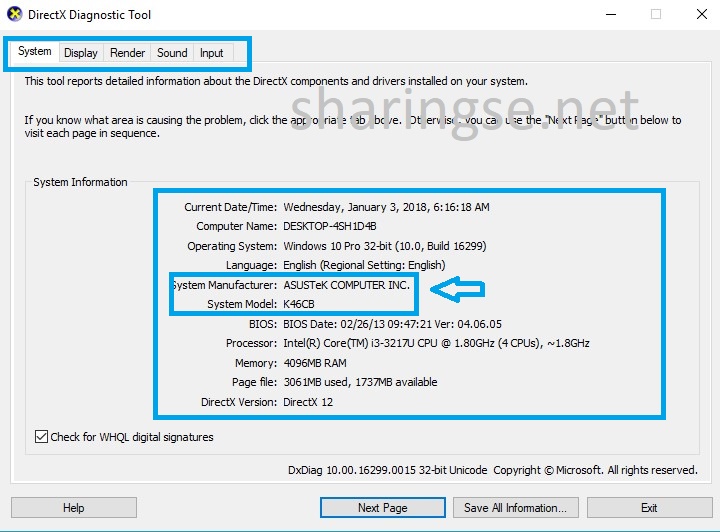Click the English (Regional Setting: English) value
Viewport: 720px width, 532px height.
click(x=364, y=265)
